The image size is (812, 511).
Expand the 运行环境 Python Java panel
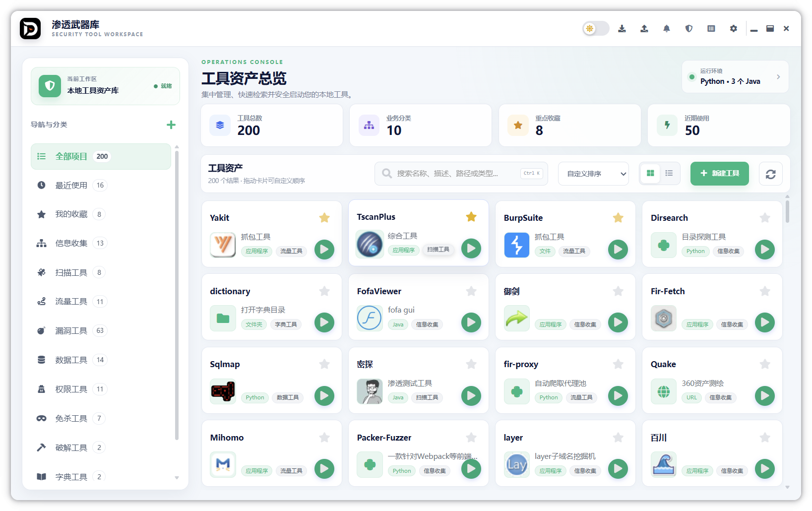pyautogui.click(x=735, y=77)
